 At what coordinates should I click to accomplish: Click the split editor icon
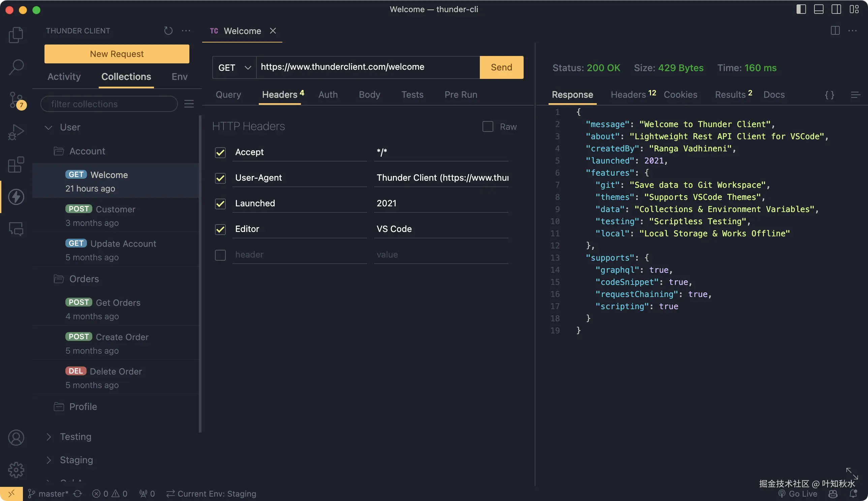point(835,31)
